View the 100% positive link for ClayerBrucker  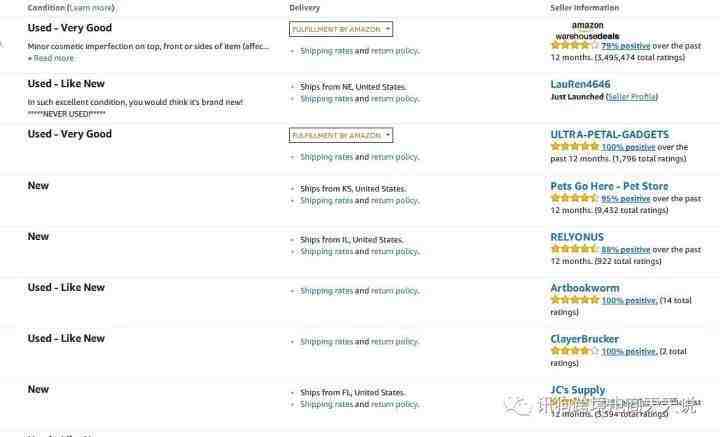click(629, 352)
